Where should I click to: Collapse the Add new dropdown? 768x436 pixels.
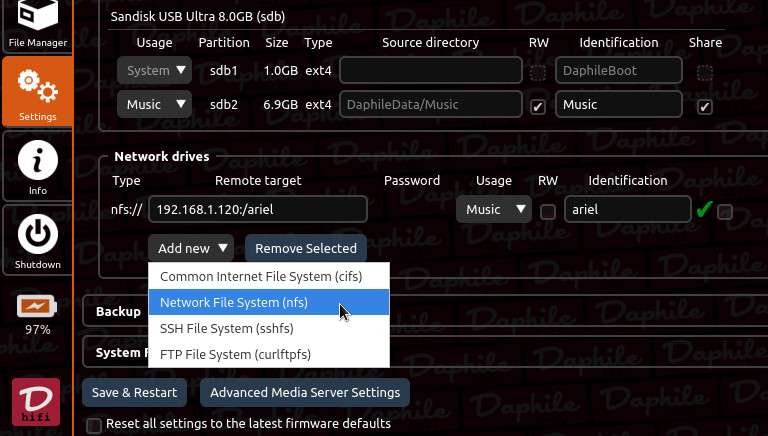194,248
